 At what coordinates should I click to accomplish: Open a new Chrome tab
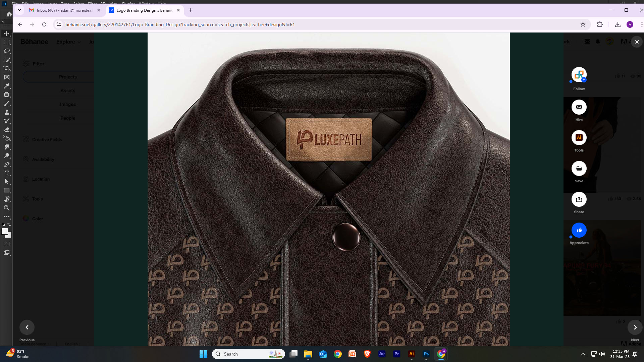[191, 10]
